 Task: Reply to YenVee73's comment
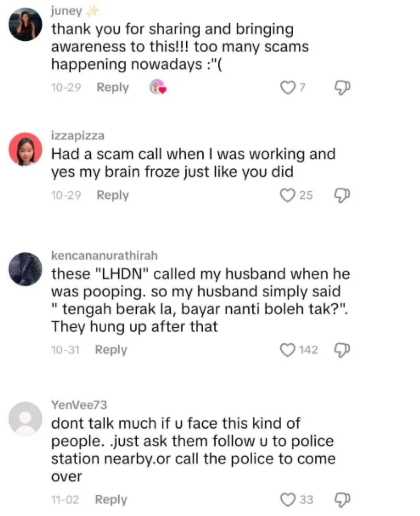pyautogui.click(x=111, y=499)
